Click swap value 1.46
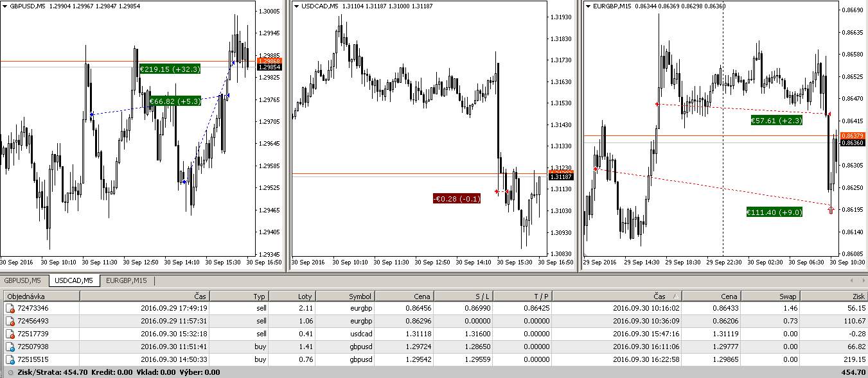This screenshot has width=868, height=378. pos(791,308)
